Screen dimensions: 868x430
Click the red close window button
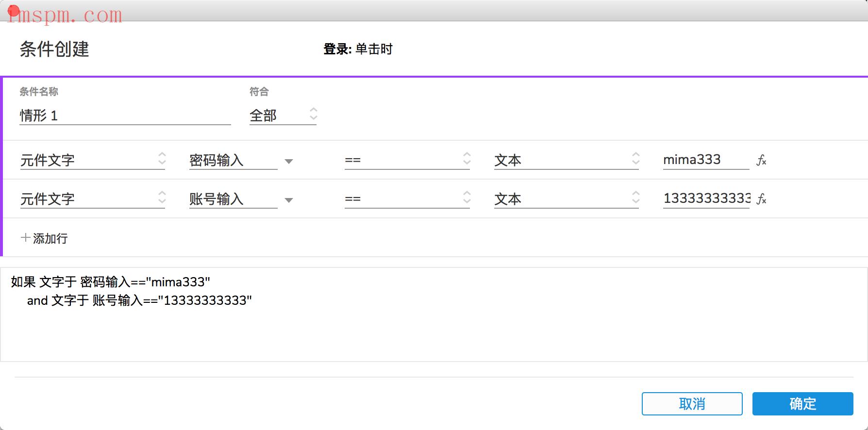pos(14,11)
